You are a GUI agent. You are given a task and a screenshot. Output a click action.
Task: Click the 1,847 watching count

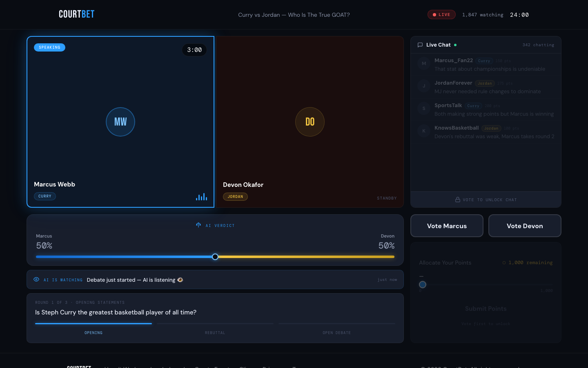483,15
